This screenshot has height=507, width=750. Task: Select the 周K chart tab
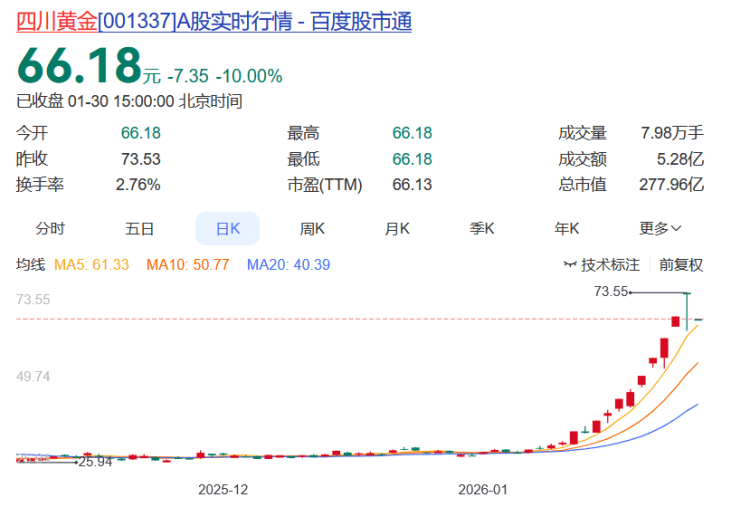click(312, 228)
